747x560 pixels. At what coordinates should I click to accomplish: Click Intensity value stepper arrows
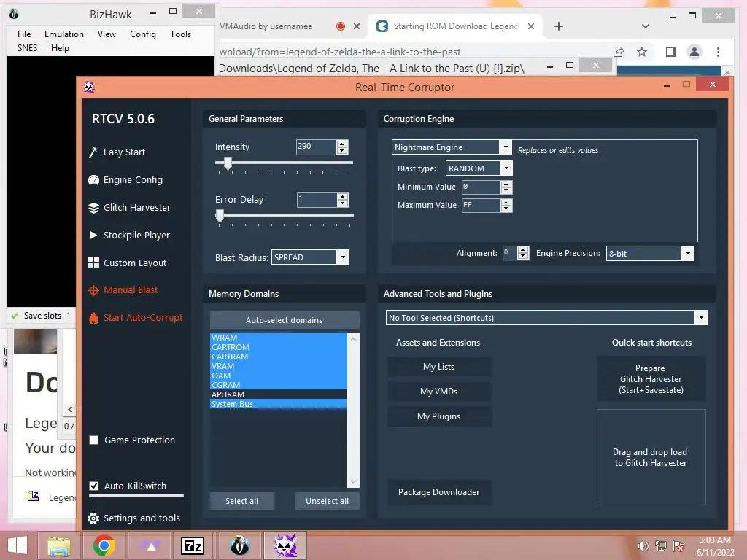(342, 147)
